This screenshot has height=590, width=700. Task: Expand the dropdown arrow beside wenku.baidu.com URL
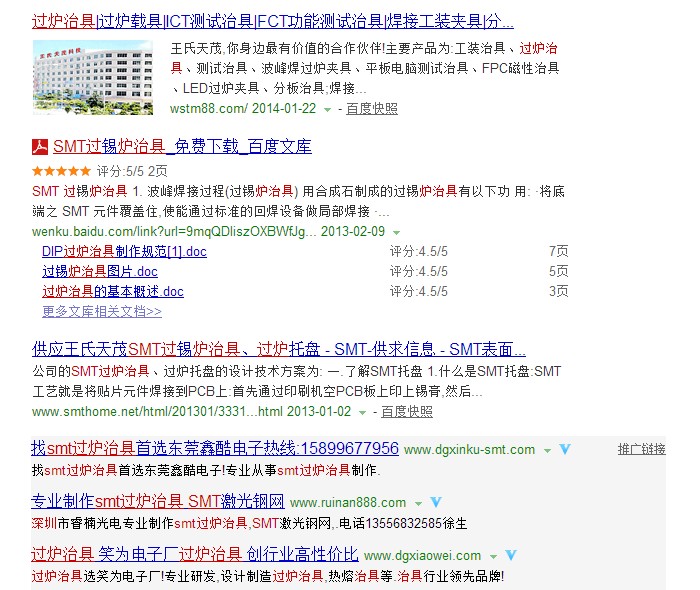pyautogui.click(x=396, y=233)
